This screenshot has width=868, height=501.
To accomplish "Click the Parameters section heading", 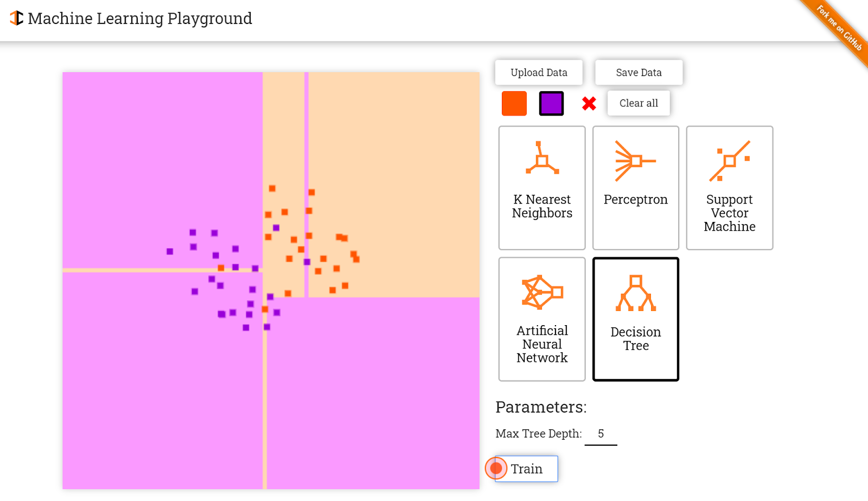I will tap(541, 407).
